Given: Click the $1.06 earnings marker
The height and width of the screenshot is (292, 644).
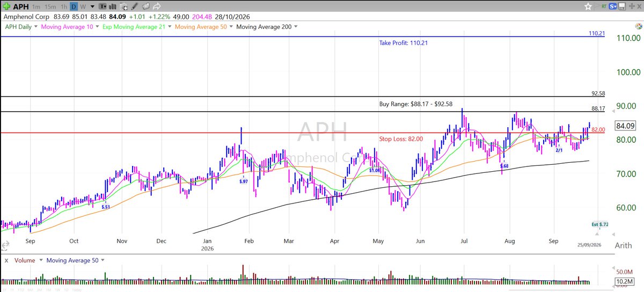Looking at the screenshot, I should point(375,170).
